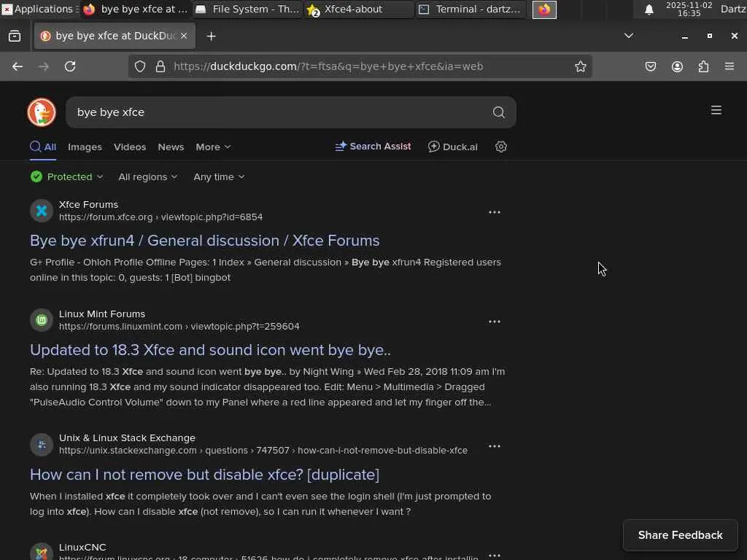The image size is (747, 560).
Task: Switch to the Images results tab
Action: [x=85, y=147]
